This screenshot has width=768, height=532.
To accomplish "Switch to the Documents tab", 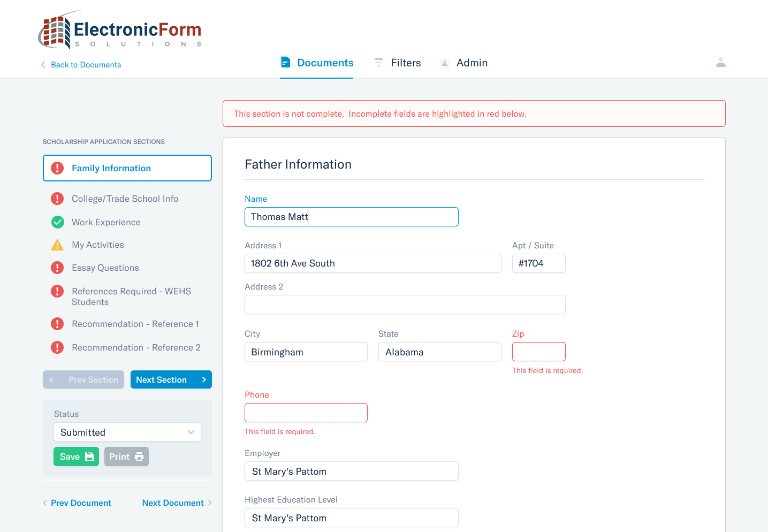I will coord(316,63).
